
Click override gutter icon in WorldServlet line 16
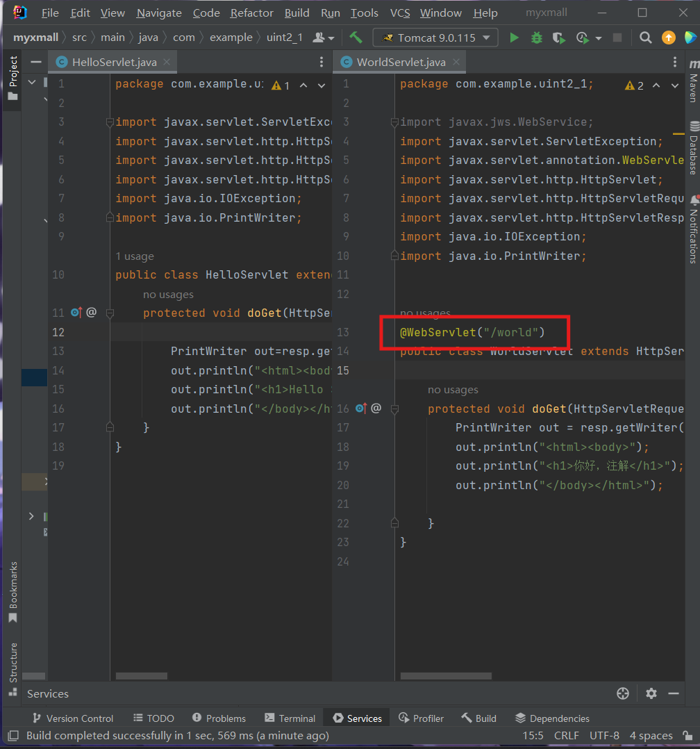tap(361, 409)
